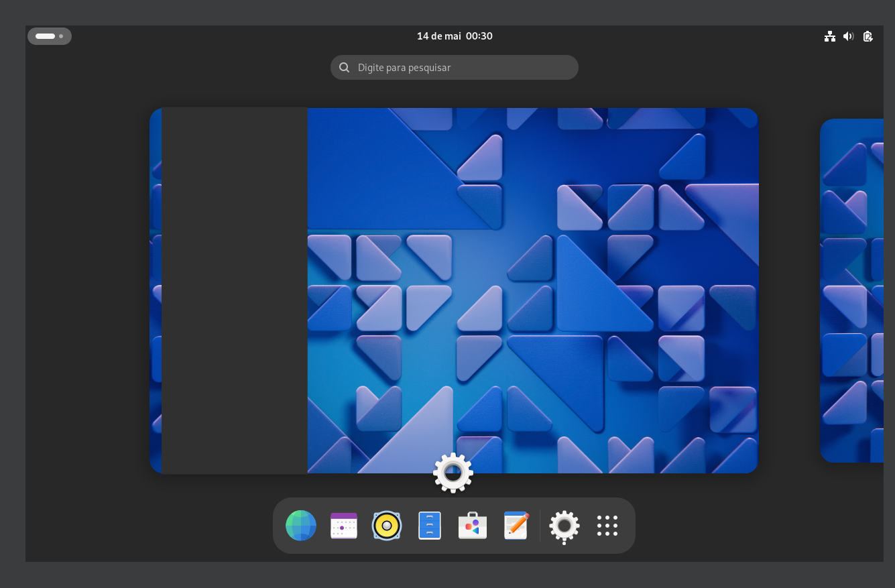This screenshot has width=895, height=588.
Task: Switch to the adjacent workspace on the right
Action: [x=851, y=290]
